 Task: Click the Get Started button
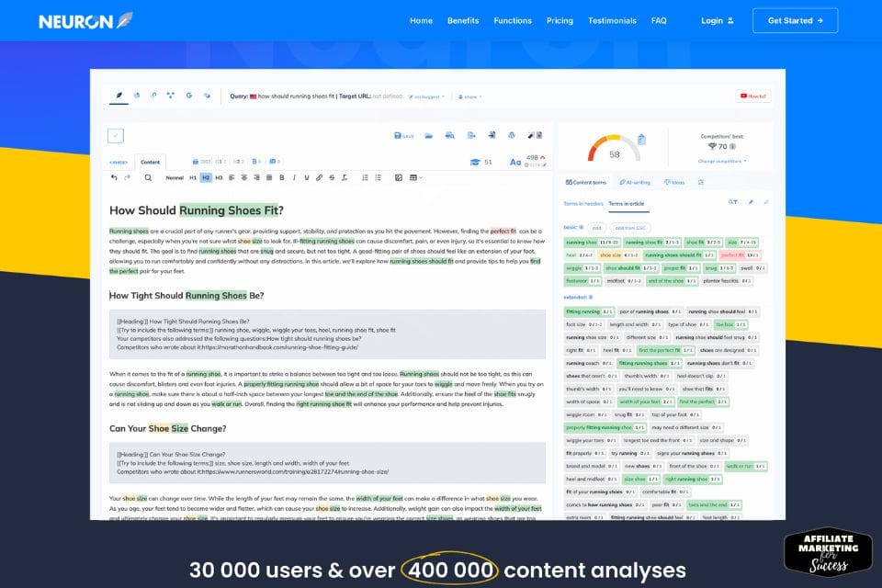[795, 20]
